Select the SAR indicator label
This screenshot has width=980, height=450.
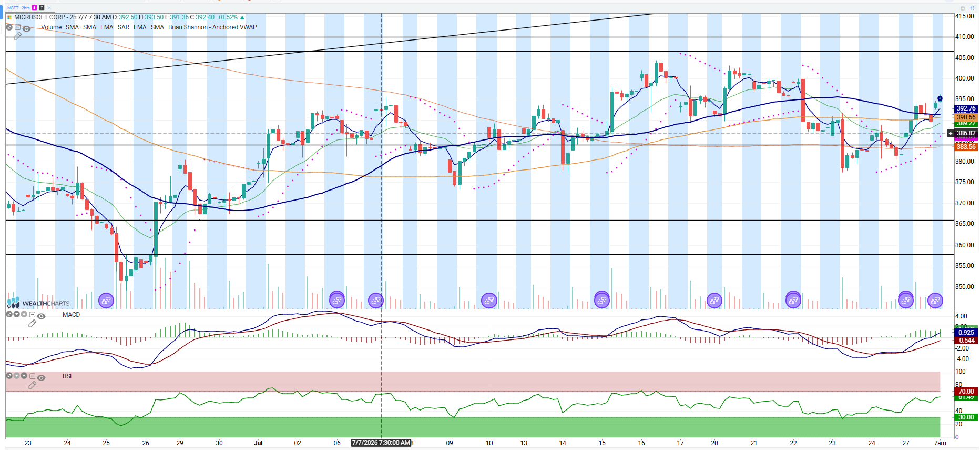124,27
